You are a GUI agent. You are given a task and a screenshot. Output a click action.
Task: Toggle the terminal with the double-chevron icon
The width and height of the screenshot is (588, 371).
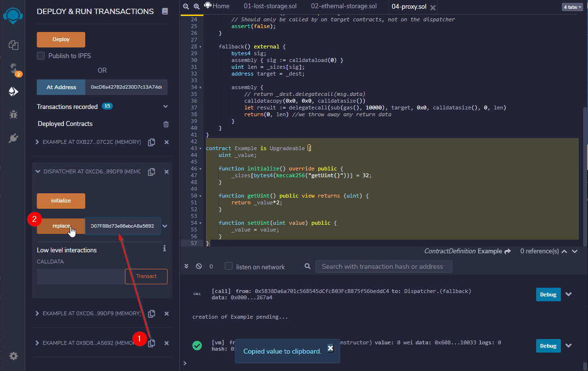[186, 266]
